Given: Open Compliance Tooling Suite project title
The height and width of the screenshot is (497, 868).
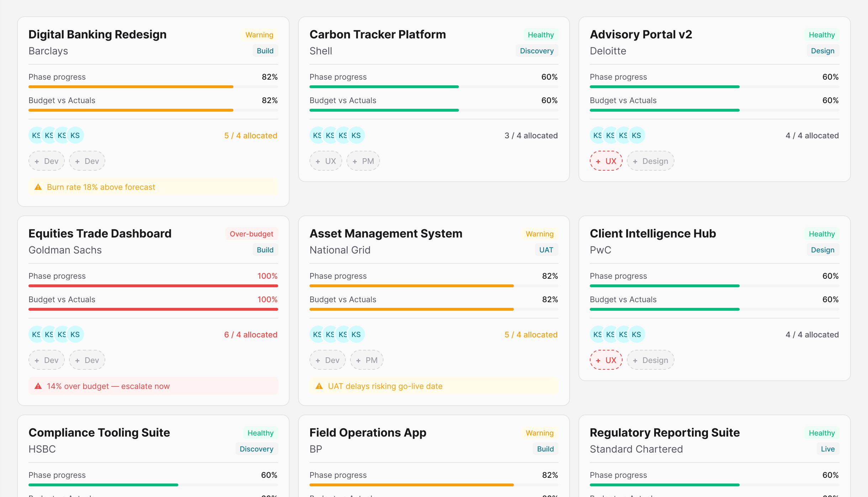Looking at the screenshot, I should tap(99, 433).
